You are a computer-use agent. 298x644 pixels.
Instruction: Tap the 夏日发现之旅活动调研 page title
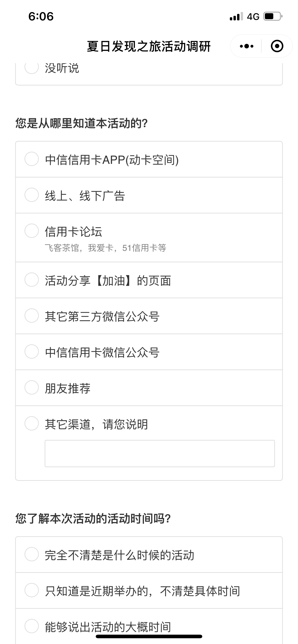tap(149, 46)
